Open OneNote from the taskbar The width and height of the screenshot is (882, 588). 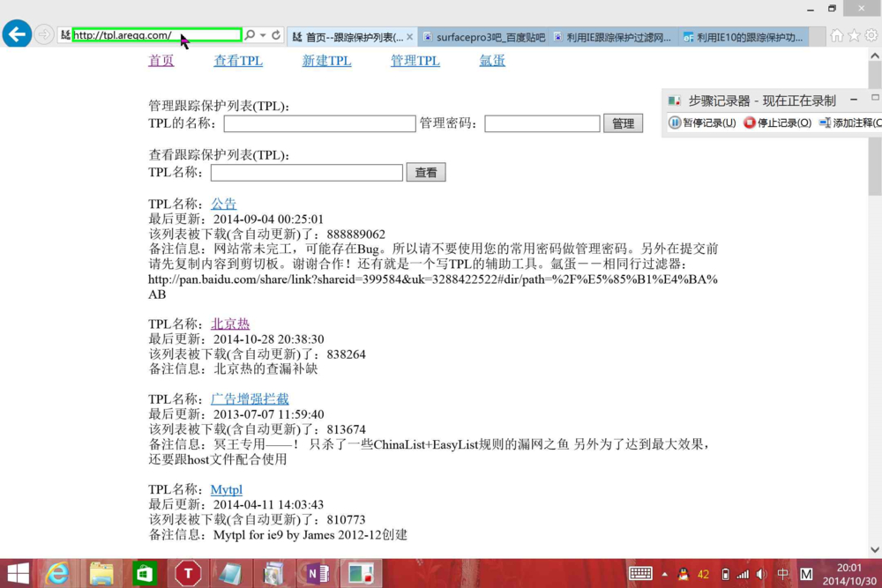(318, 573)
